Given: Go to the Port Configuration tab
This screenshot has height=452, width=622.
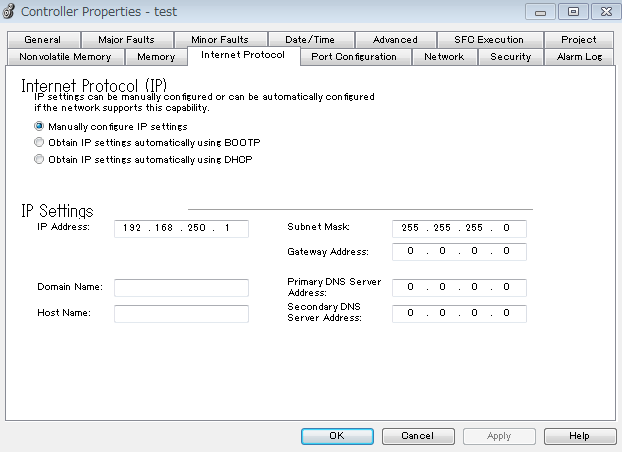Looking at the screenshot, I should (x=354, y=57).
